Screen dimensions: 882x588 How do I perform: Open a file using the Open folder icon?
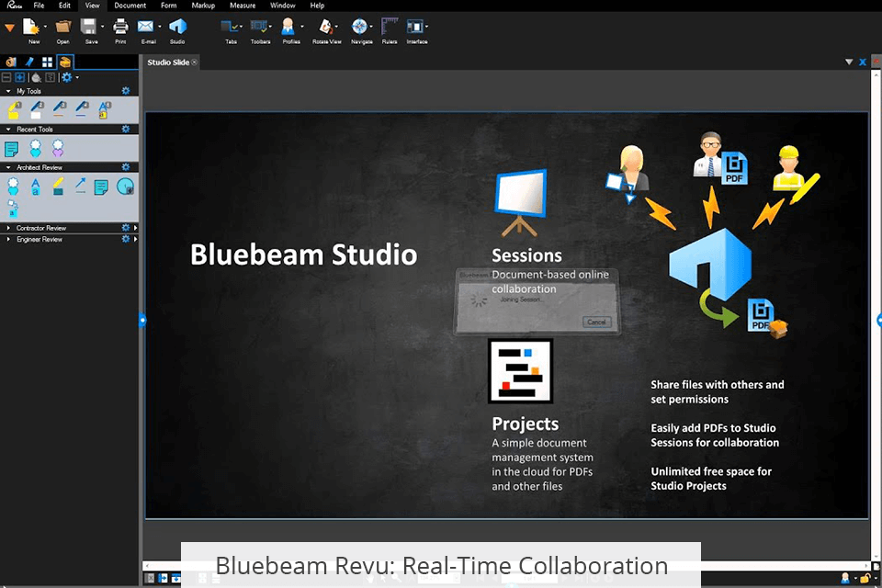point(63,27)
